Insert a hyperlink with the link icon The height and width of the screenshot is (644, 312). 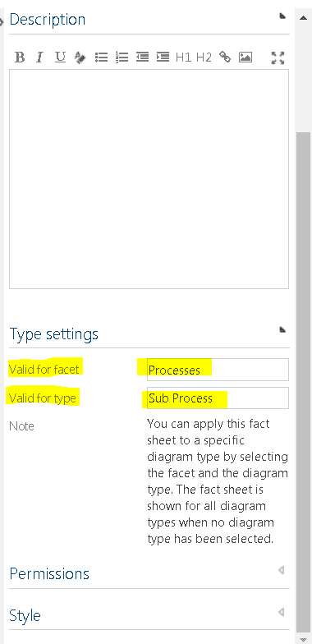click(225, 57)
